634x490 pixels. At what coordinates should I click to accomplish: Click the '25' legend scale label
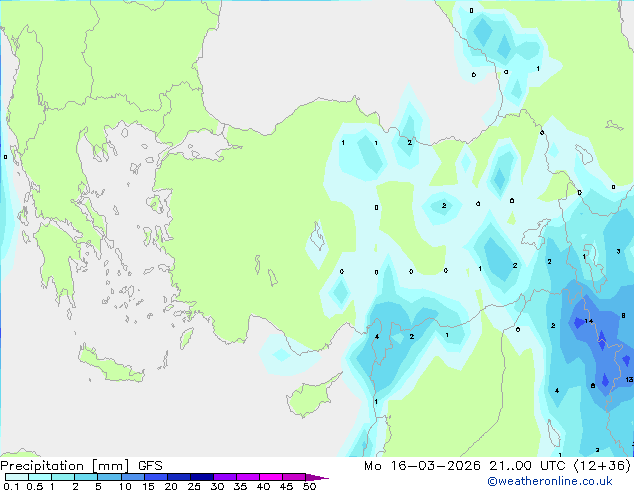pos(194,486)
